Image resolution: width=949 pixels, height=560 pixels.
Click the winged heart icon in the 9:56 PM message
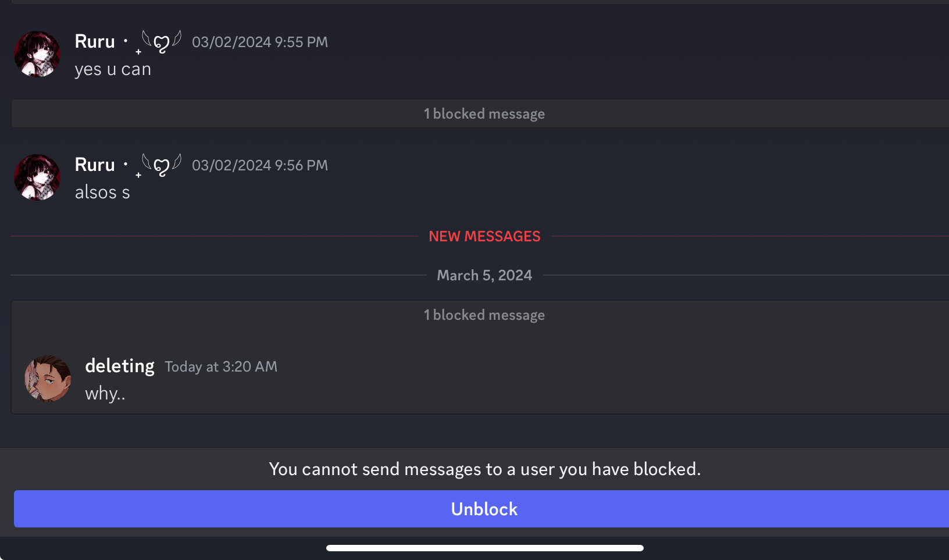[161, 166]
